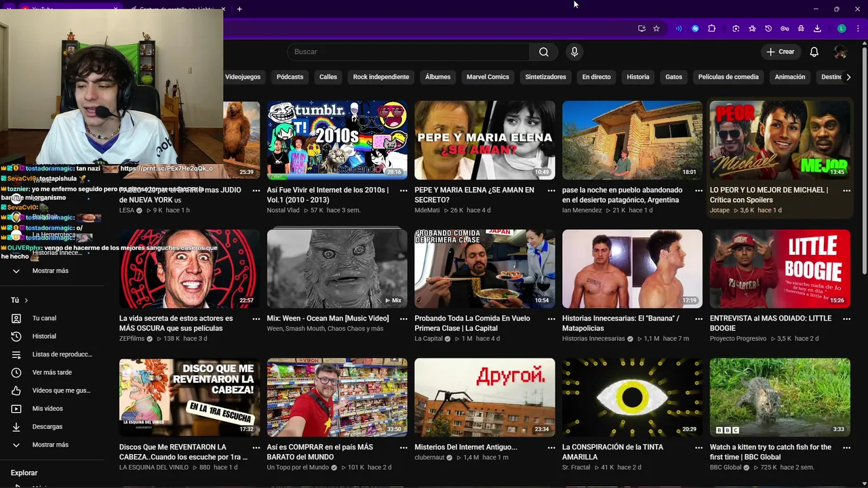The image size is (868, 488).
Task: Select the Sintetizadores chip
Action: tap(545, 77)
